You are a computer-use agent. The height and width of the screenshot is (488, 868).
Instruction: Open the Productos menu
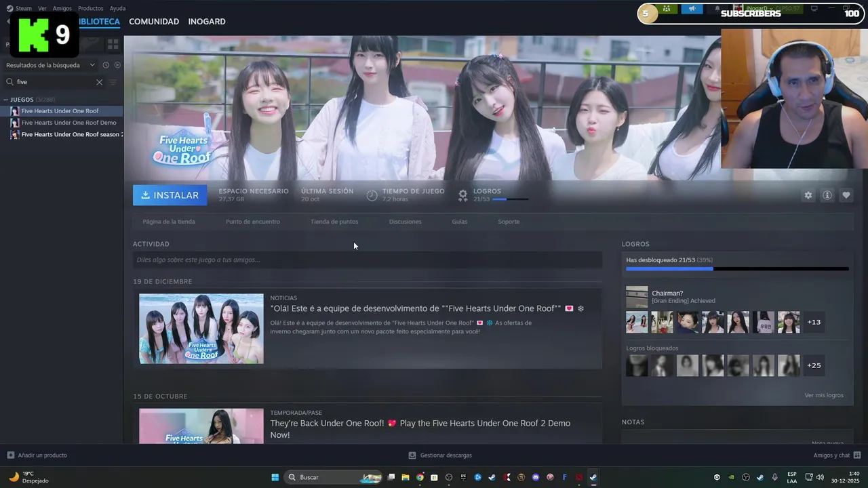[91, 8]
